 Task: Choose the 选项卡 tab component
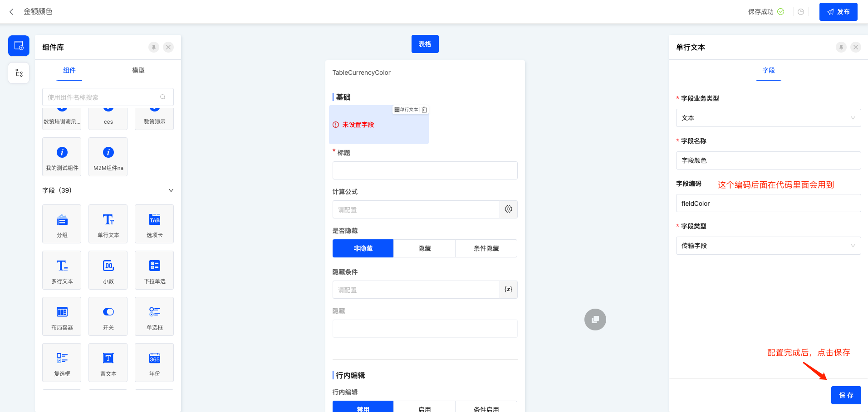pyautogui.click(x=154, y=224)
